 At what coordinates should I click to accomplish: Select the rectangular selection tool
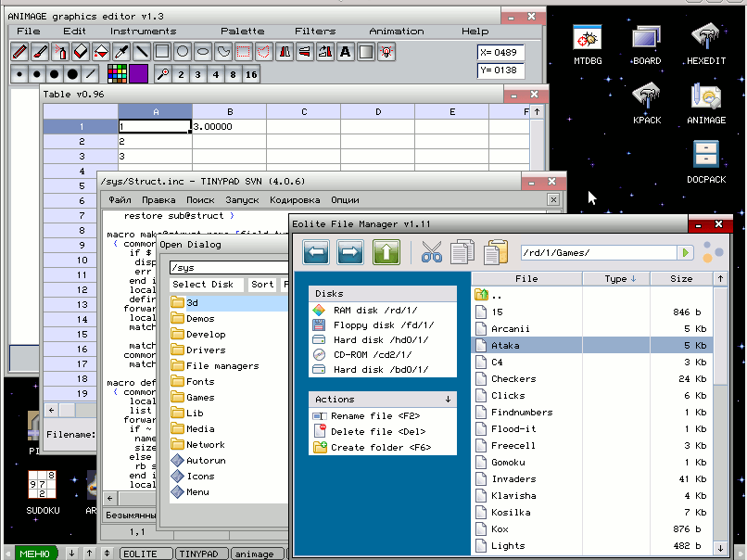click(244, 52)
